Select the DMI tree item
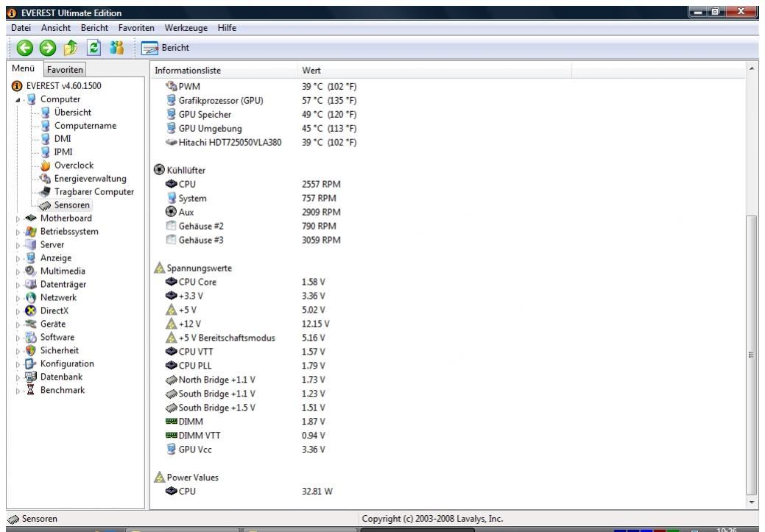765x532 pixels. tap(63, 138)
